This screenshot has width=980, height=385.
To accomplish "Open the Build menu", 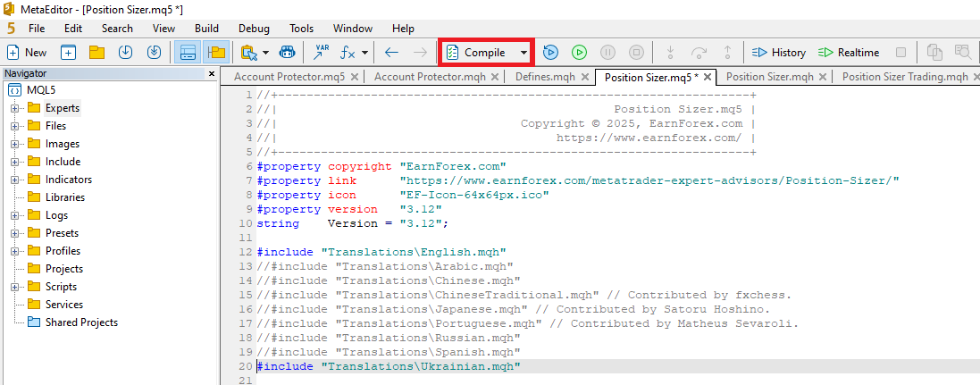I will (206, 28).
